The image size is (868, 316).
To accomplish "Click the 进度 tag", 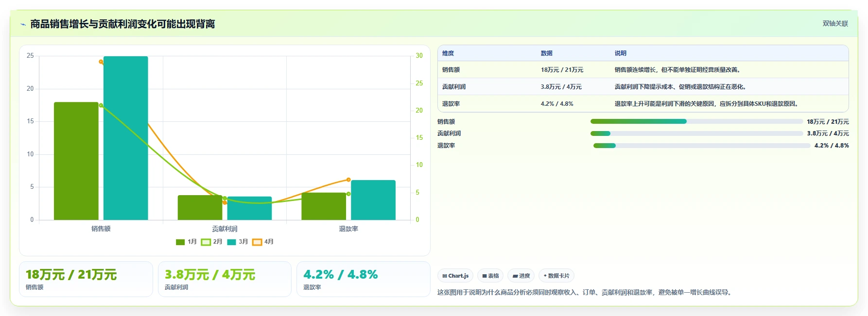I will (x=521, y=276).
